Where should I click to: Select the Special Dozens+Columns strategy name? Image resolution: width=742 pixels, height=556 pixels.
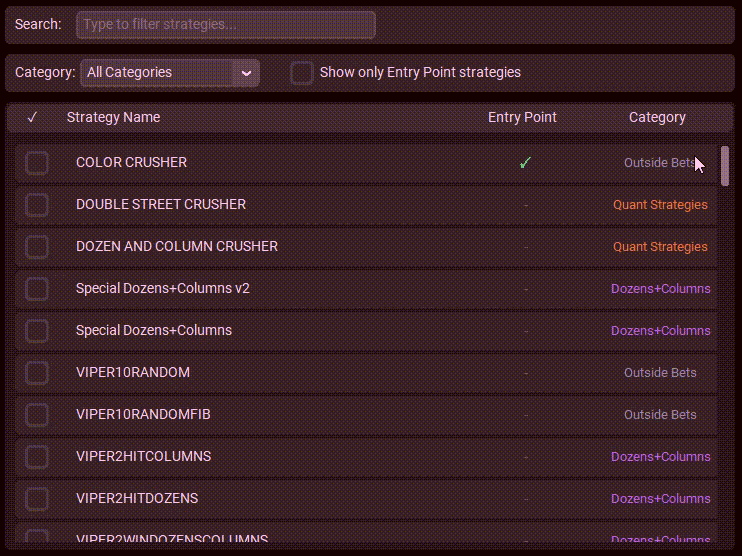click(154, 330)
